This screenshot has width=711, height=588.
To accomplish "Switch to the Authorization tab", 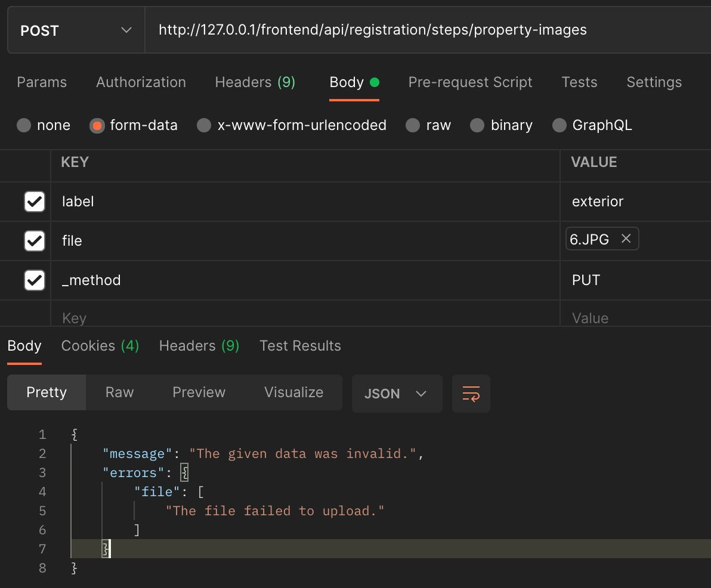I will click(141, 82).
